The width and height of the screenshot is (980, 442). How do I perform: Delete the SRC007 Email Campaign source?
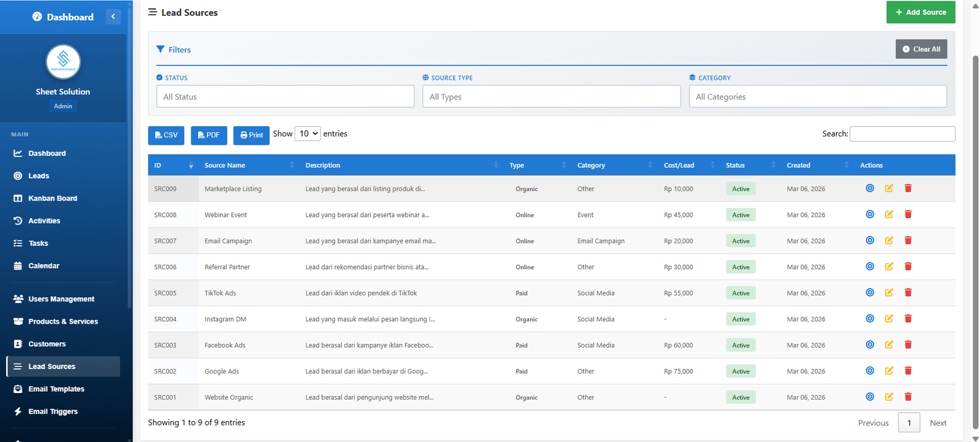click(908, 240)
